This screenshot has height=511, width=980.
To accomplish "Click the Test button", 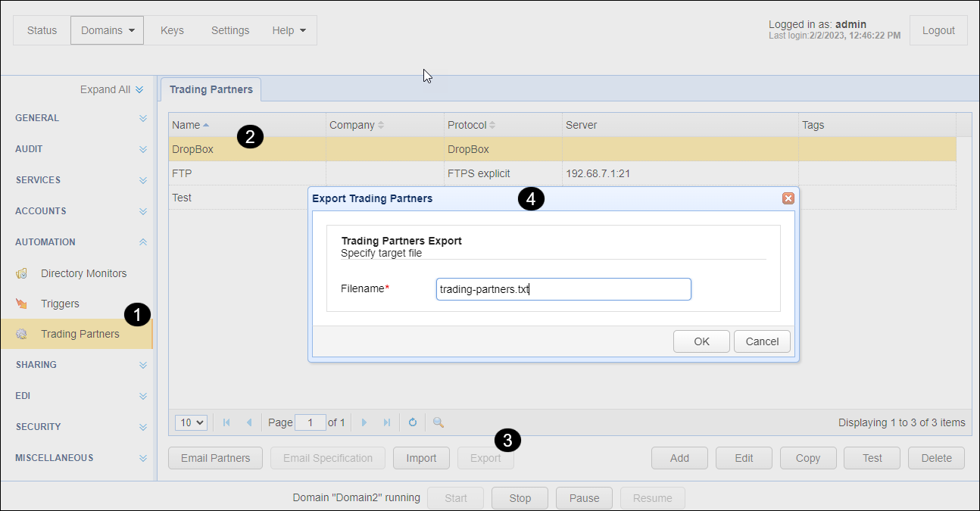I will click(872, 458).
